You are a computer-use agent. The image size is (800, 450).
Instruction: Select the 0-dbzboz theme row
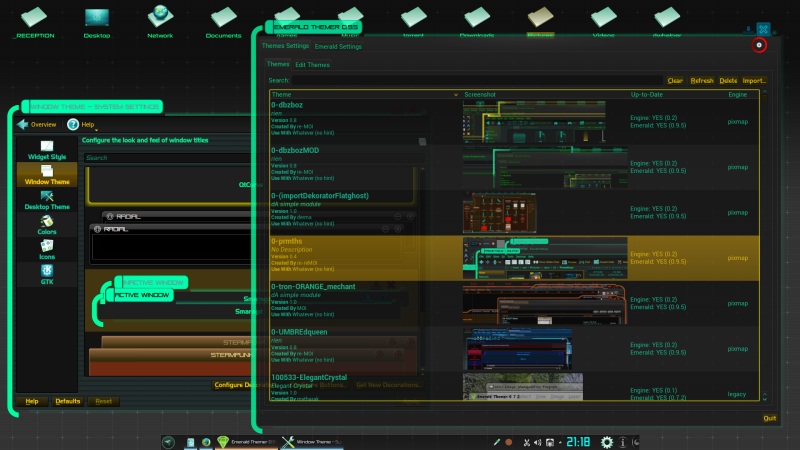514,121
